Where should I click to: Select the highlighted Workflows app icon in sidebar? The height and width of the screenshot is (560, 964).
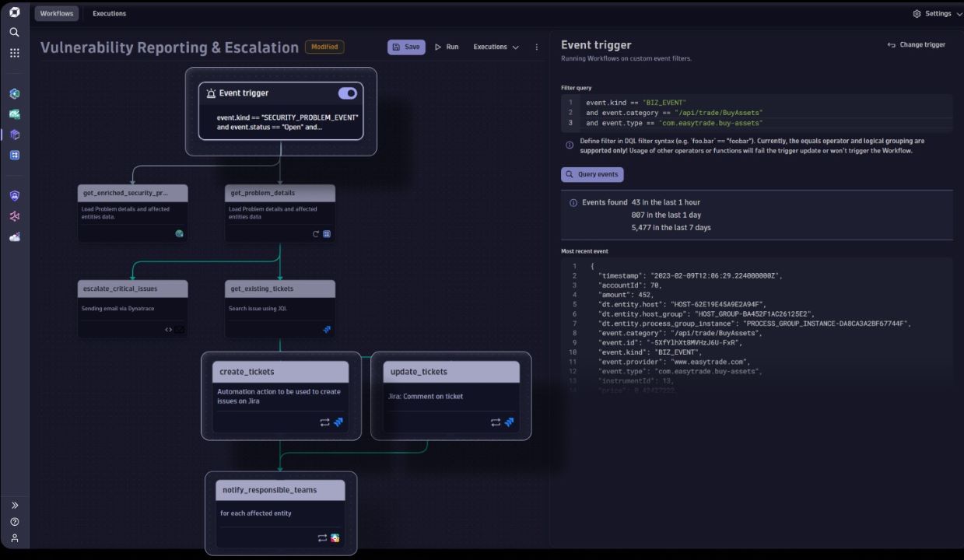point(13,134)
